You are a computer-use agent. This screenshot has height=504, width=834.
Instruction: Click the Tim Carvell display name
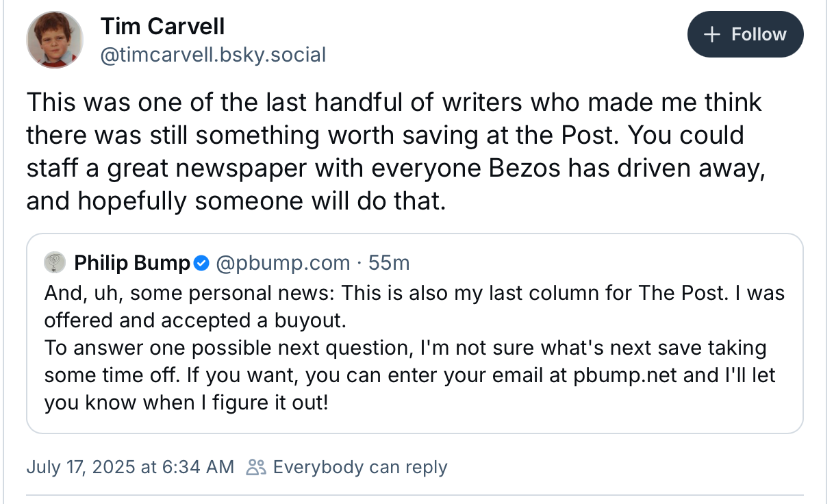pos(162,27)
